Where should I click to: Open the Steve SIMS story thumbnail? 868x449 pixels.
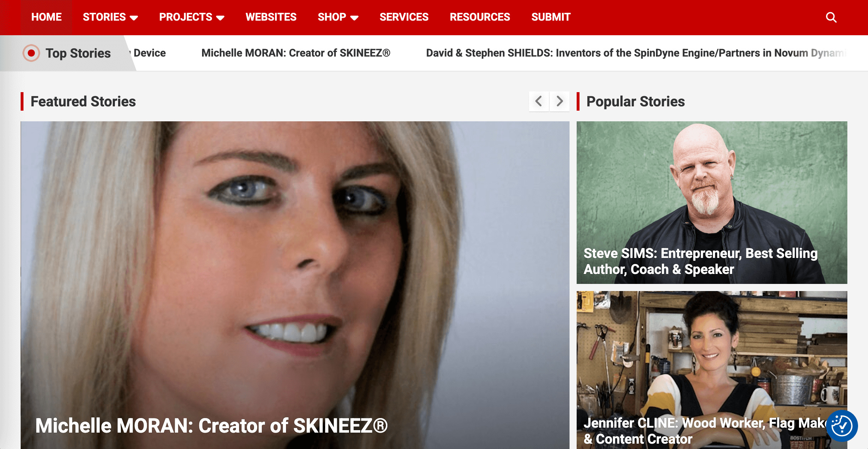pyautogui.click(x=712, y=202)
